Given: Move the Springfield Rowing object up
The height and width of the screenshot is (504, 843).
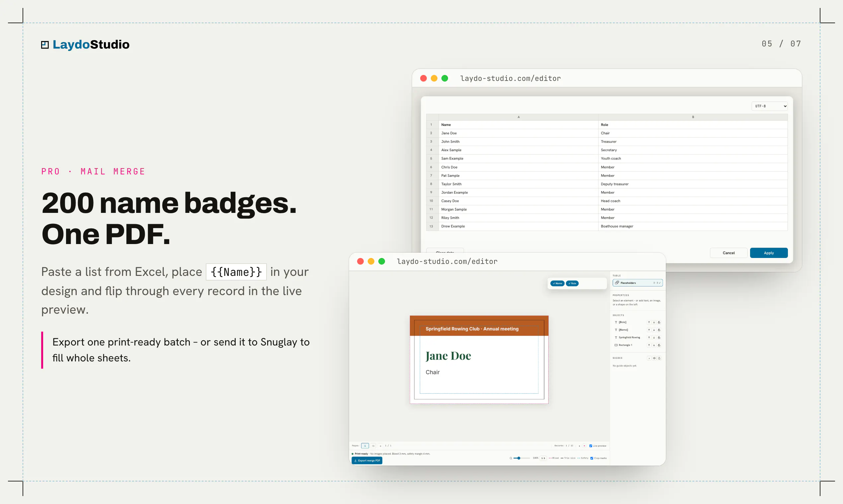Looking at the screenshot, I should 649,338.
